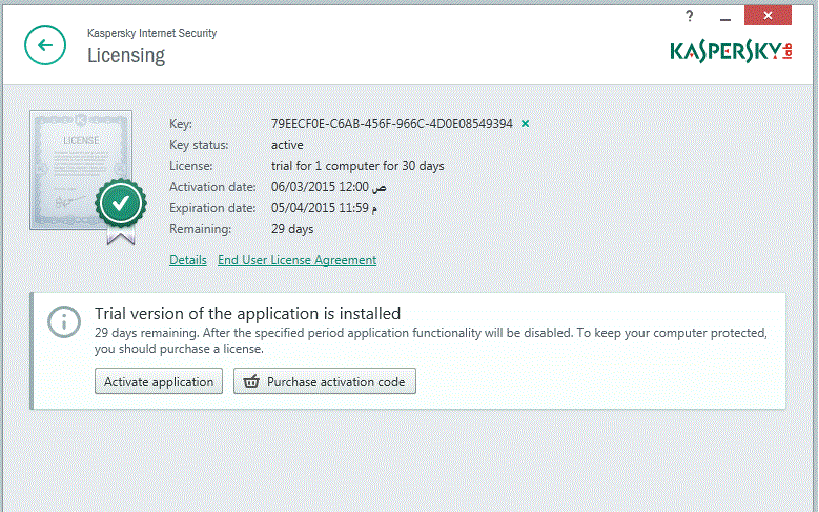Click the Kaspersky lab logo
Image resolution: width=819 pixels, height=512 pixels.
click(x=731, y=52)
